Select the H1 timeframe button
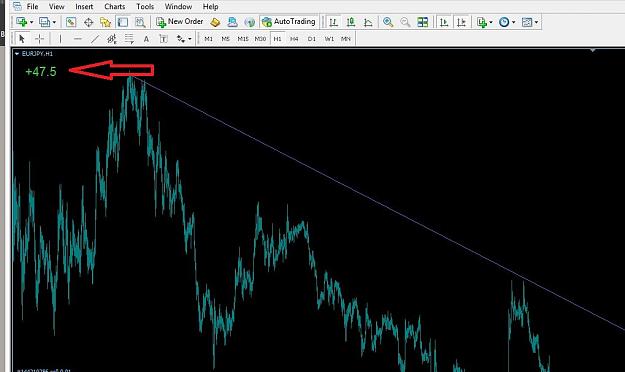Viewport: 625px width, 372px height. coord(277,39)
